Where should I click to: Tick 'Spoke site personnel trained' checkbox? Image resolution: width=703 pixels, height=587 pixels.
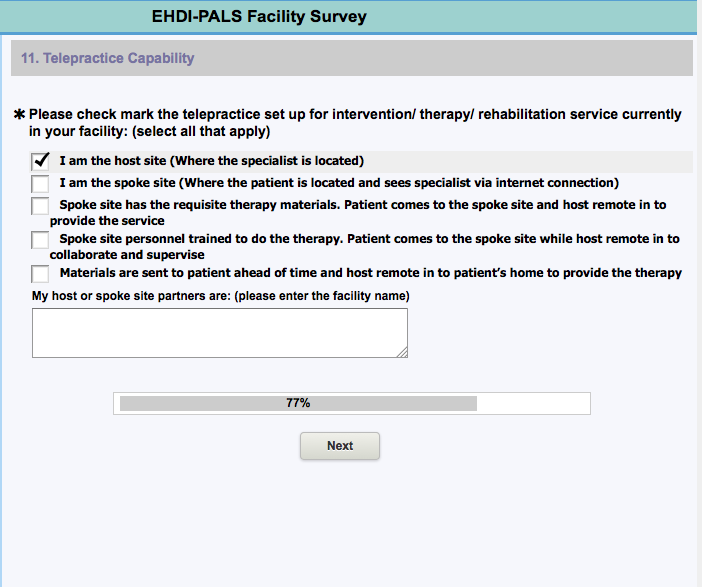(x=40, y=240)
